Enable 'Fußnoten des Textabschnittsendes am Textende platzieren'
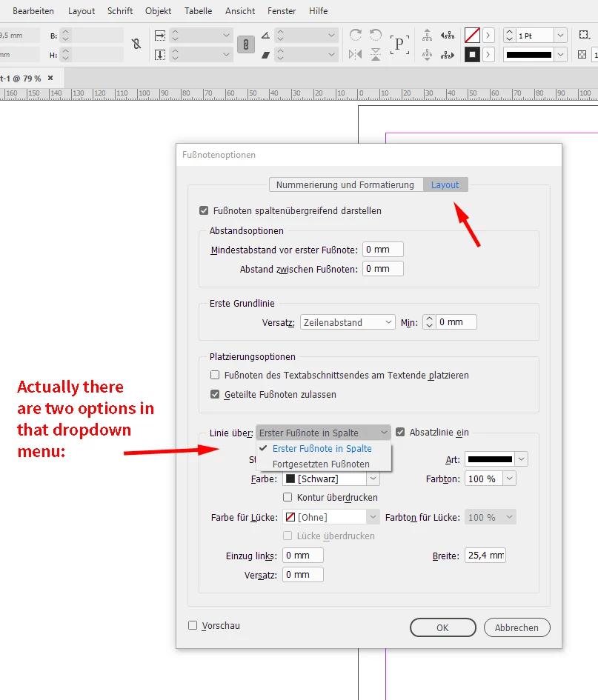The image size is (598, 700). [215, 375]
